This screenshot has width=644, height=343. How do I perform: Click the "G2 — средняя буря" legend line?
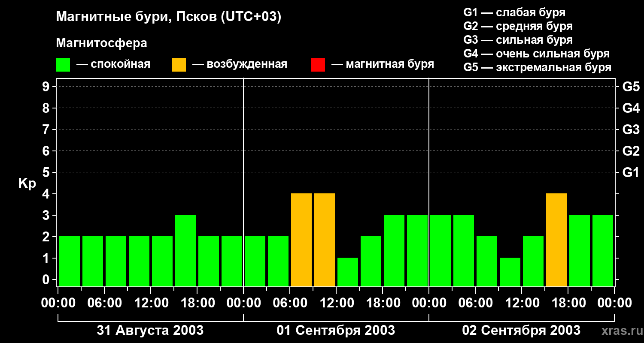(518, 26)
